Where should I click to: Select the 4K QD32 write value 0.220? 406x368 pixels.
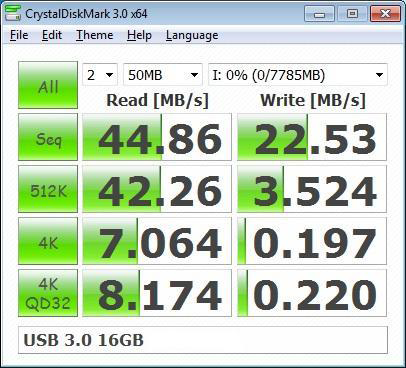[312, 293]
